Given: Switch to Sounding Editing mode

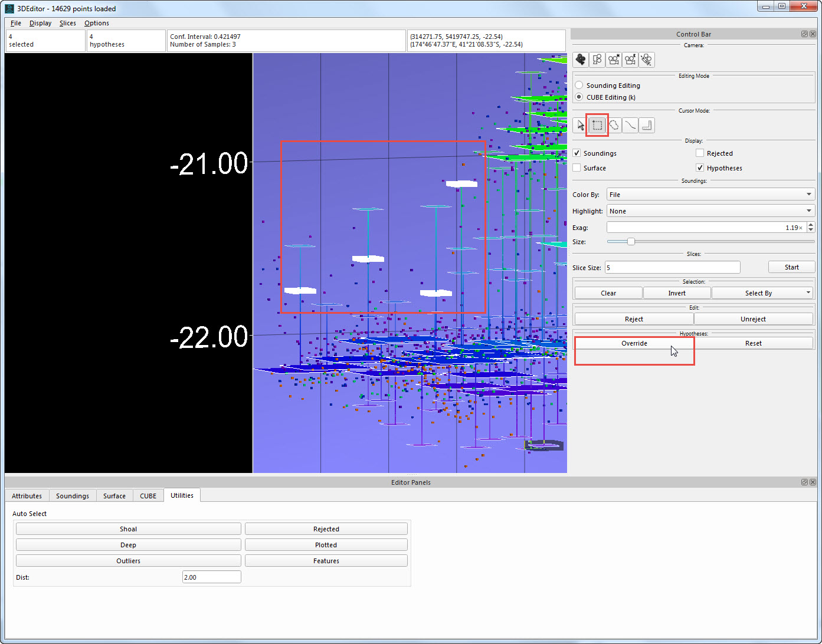Looking at the screenshot, I should pyautogui.click(x=579, y=86).
